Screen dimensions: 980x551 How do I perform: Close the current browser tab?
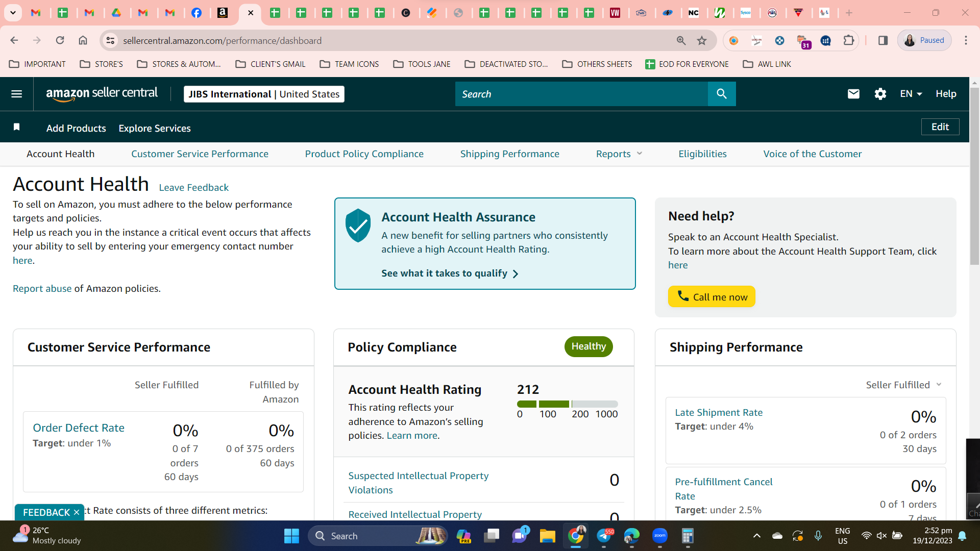pos(251,13)
